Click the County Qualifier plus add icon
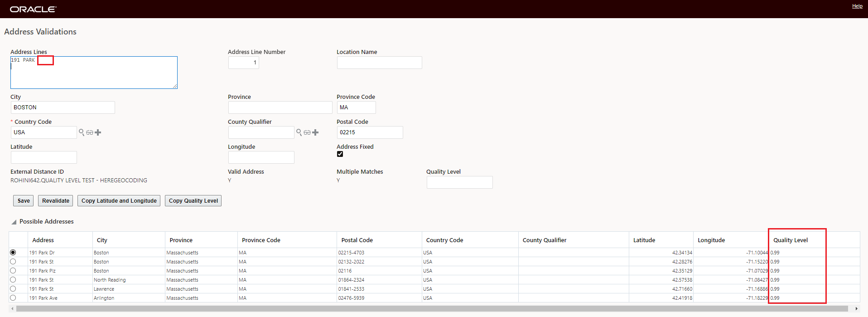Image resolution: width=868 pixels, height=317 pixels. point(315,132)
